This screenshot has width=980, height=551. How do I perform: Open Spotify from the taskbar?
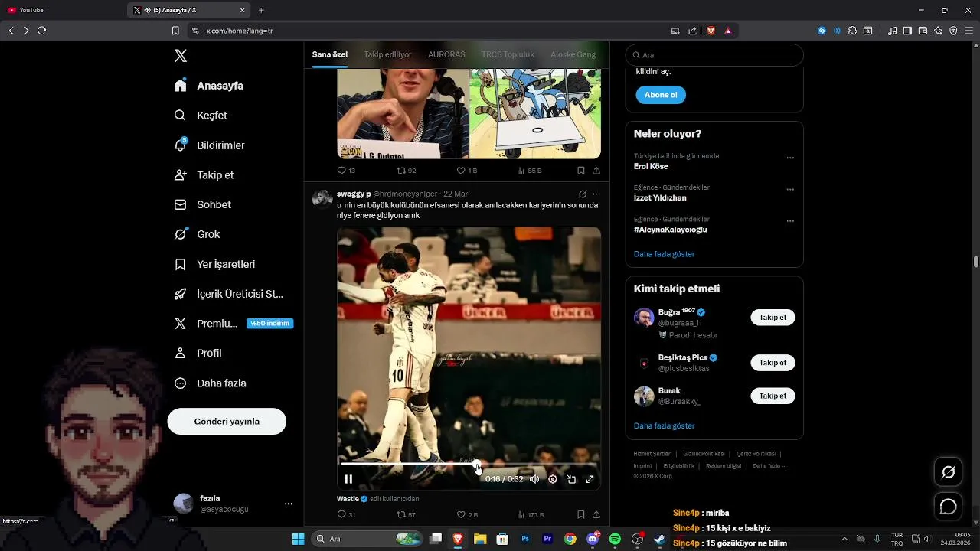[615, 539]
